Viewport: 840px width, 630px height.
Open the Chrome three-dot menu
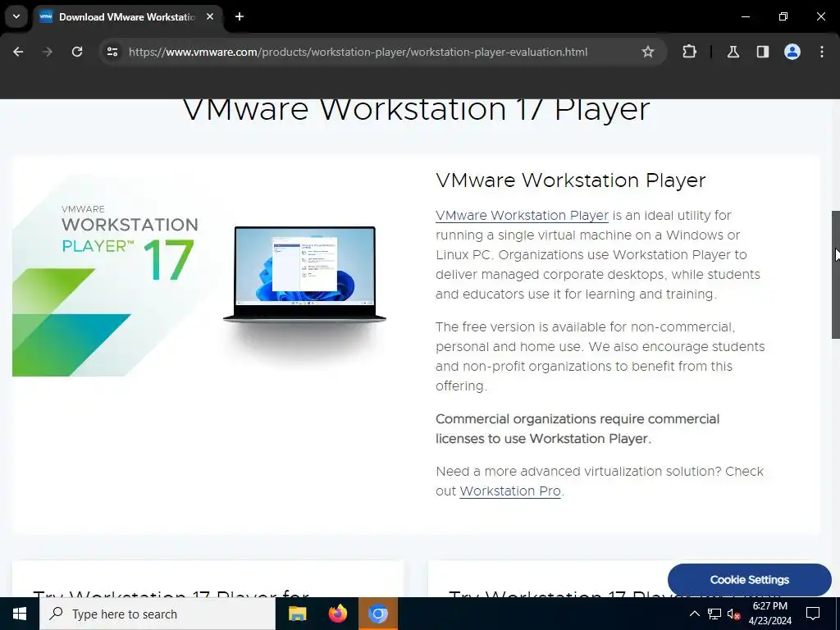822,52
